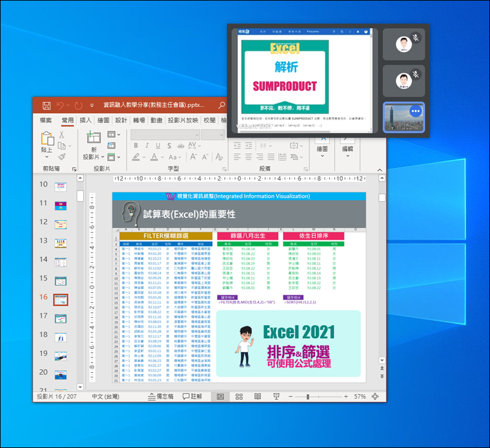Open the 剪貼簿 dialog launcher
This screenshot has width=490, height=448.
pos(74,169)
